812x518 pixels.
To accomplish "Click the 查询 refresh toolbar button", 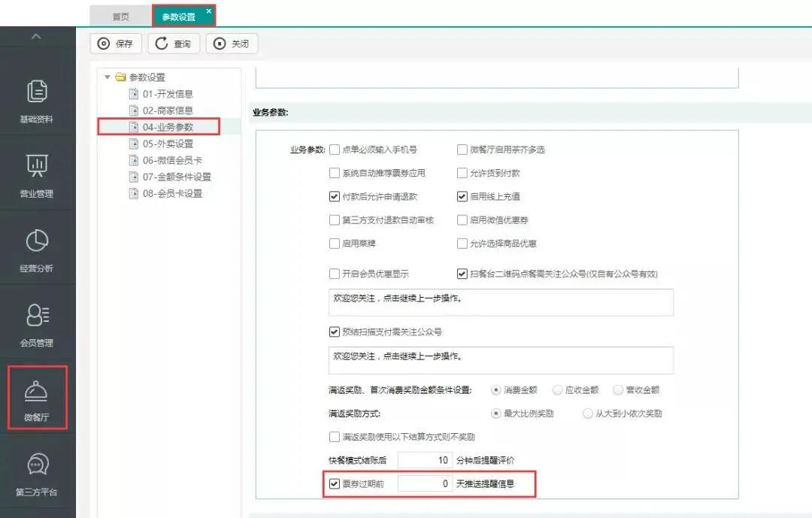I will 174,44.
